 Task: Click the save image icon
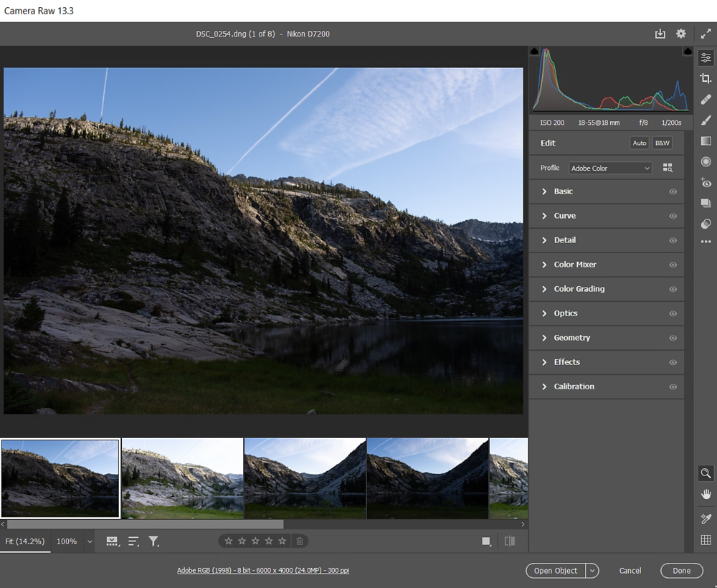pos(660,34)
